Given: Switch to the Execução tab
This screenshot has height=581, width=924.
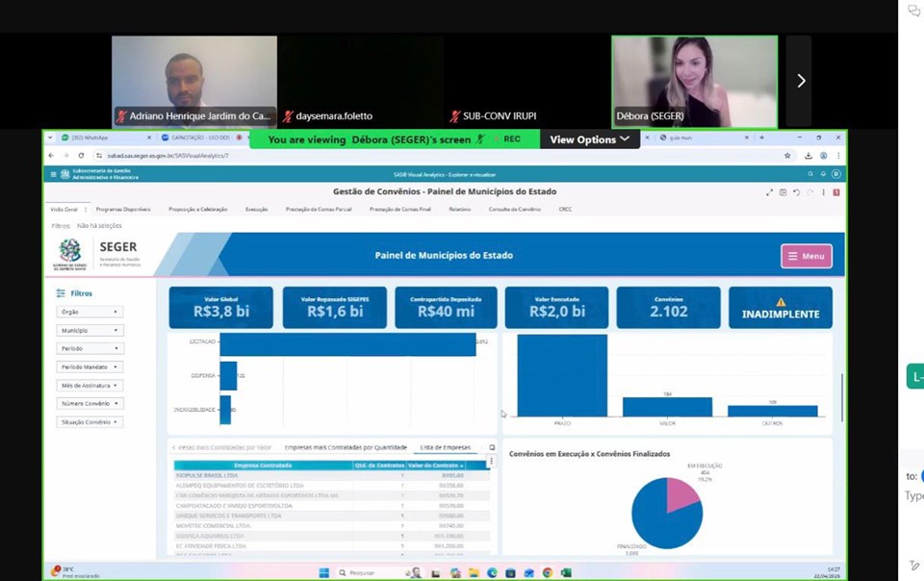Looking at the screenshot, I should click(x=256, y=209).
